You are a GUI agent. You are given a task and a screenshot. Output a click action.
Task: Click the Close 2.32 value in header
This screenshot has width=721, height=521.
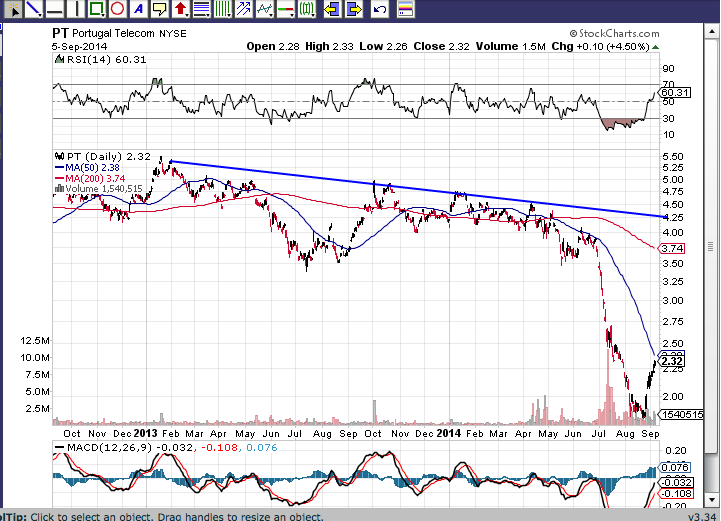tap(441, 46)
